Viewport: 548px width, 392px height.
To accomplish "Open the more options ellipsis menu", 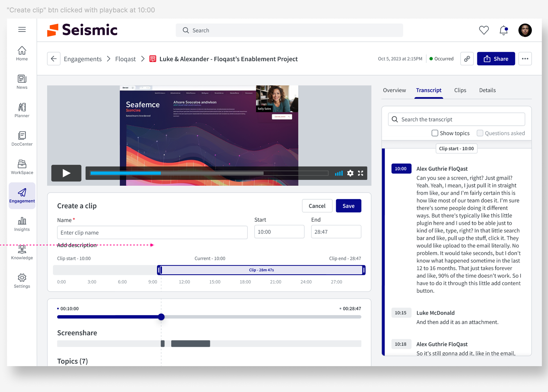I will 525,59.
